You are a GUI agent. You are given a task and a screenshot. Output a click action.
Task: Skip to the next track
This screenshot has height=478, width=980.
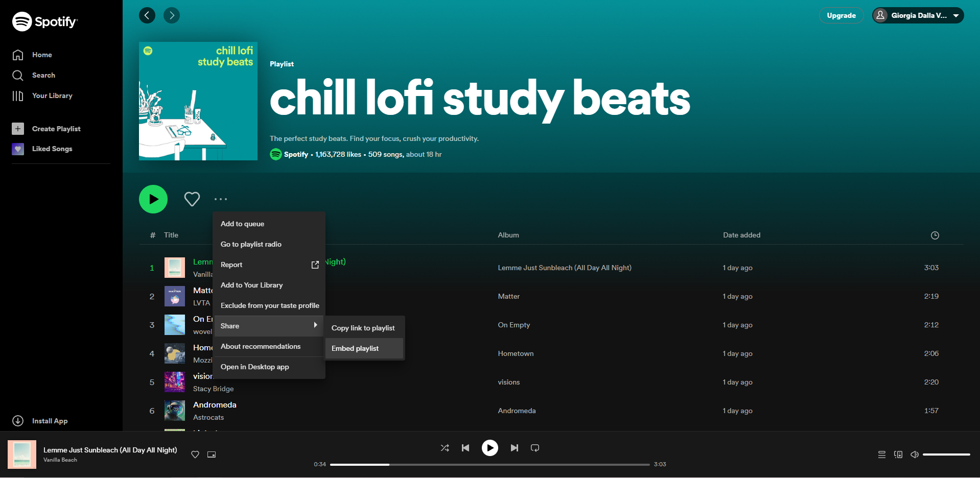click(514, 448)
